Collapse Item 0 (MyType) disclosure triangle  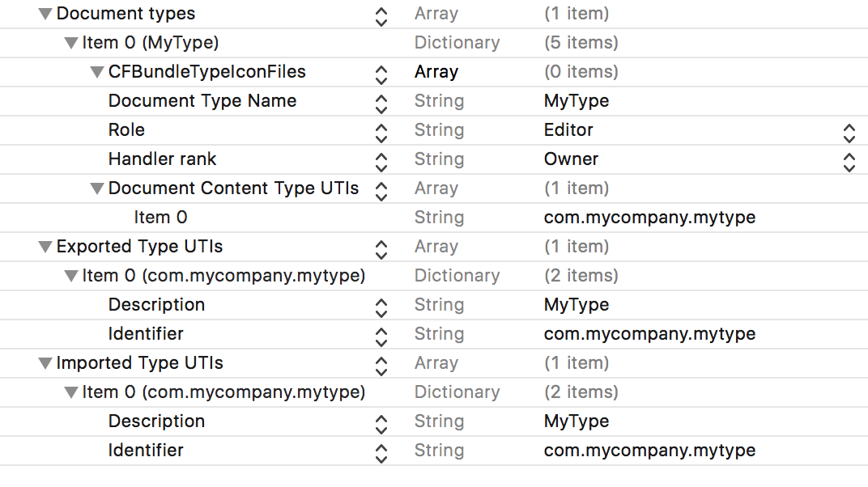(71, 44)
